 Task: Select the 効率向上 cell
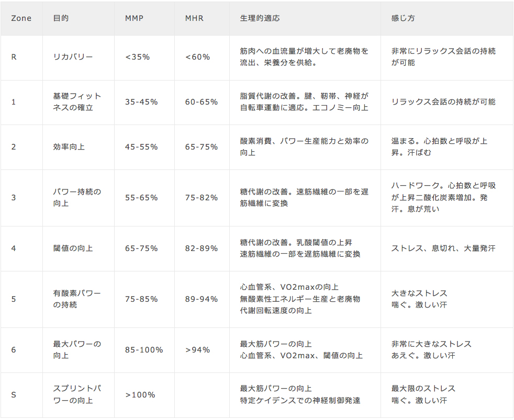pyautogui.click(x=69, y=147)
